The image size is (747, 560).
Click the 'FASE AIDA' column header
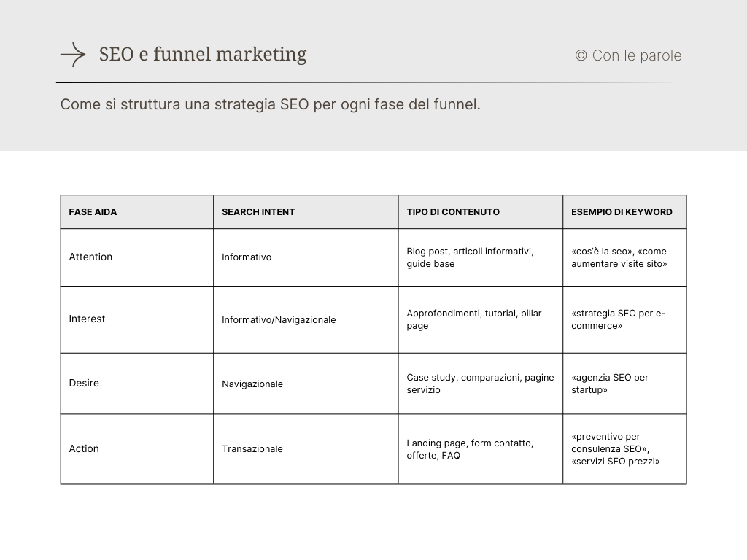[x=93, y=212]
